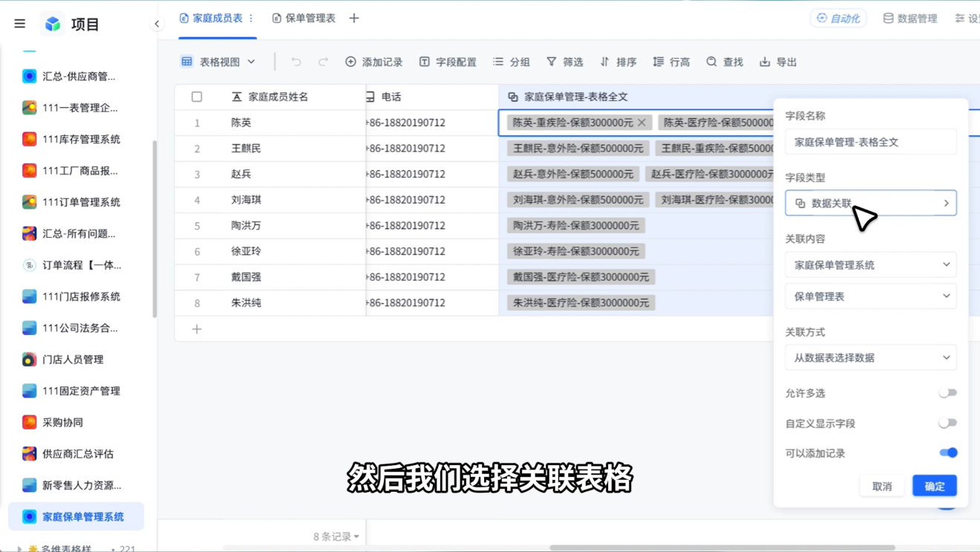Select 家庭保单管理系统 in sidebar
The image size is (980, 552).
click(x=76, y=516)
